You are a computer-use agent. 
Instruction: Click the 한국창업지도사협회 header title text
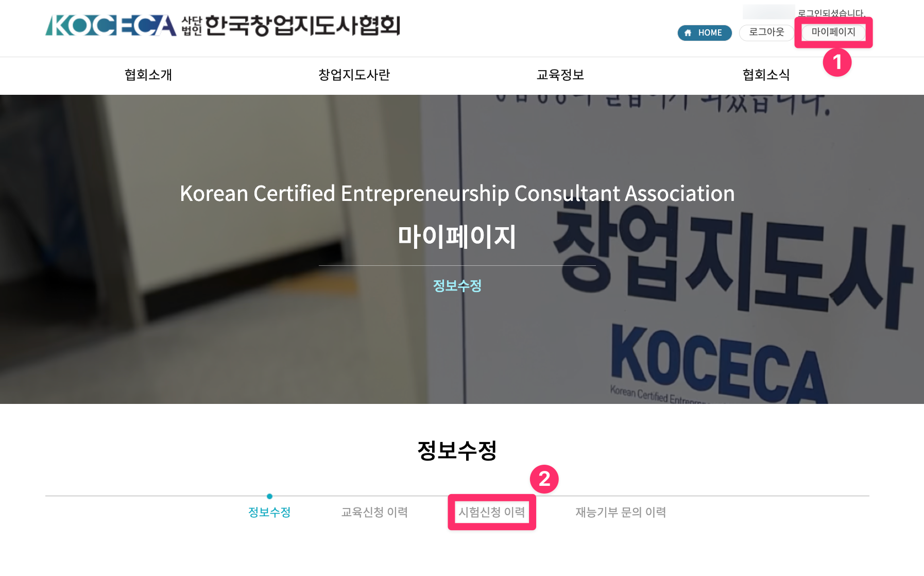tap(302, 25)
